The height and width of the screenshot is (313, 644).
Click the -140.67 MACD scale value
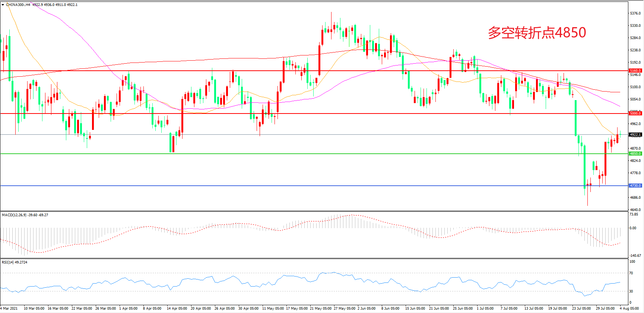pyautogui.click(x=635, y=256)
